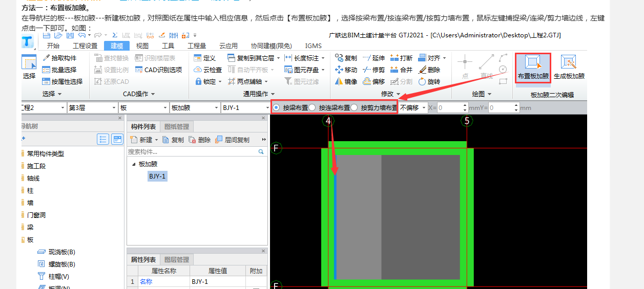Click 层间复制 in component list toolbar
The height and width of the screenshot is (289, 644).
coord(232,140)
